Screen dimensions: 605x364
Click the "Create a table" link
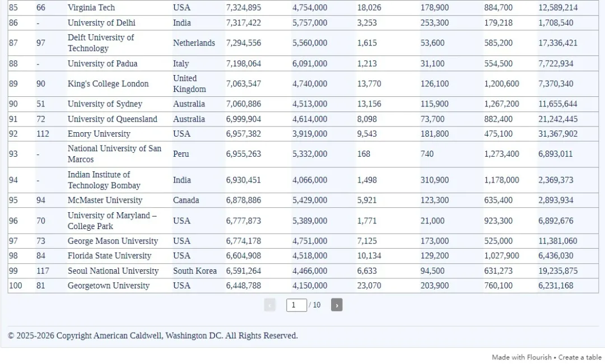coord(580,357)
